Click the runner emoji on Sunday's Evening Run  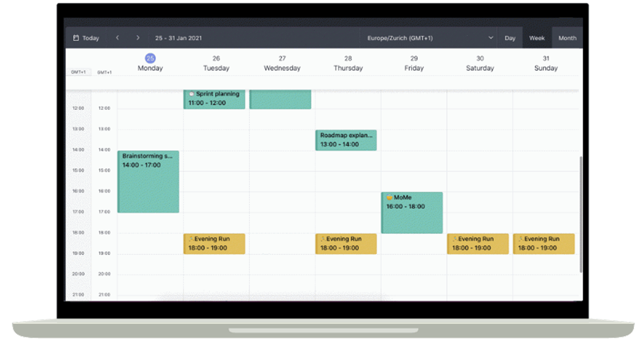[521, 239]
